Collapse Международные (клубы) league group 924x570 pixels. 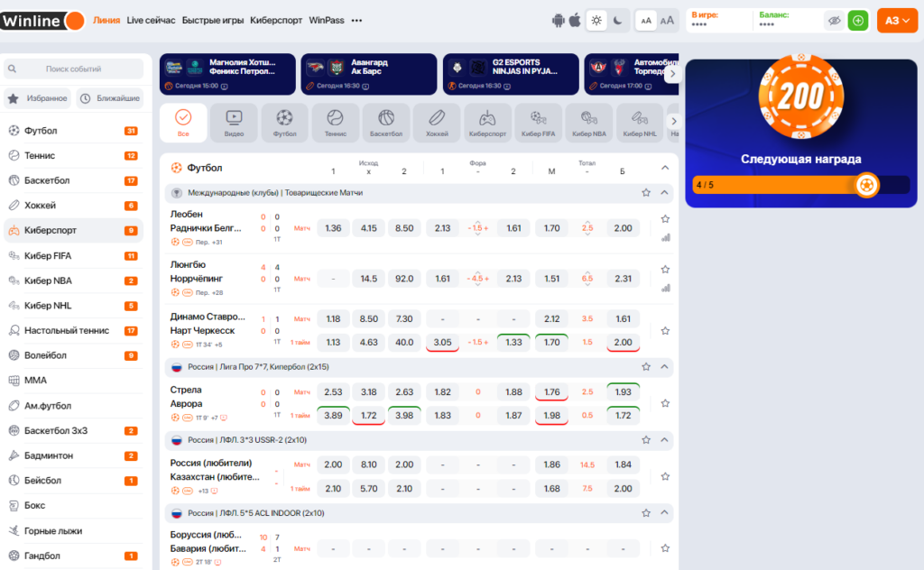[664, 192]
